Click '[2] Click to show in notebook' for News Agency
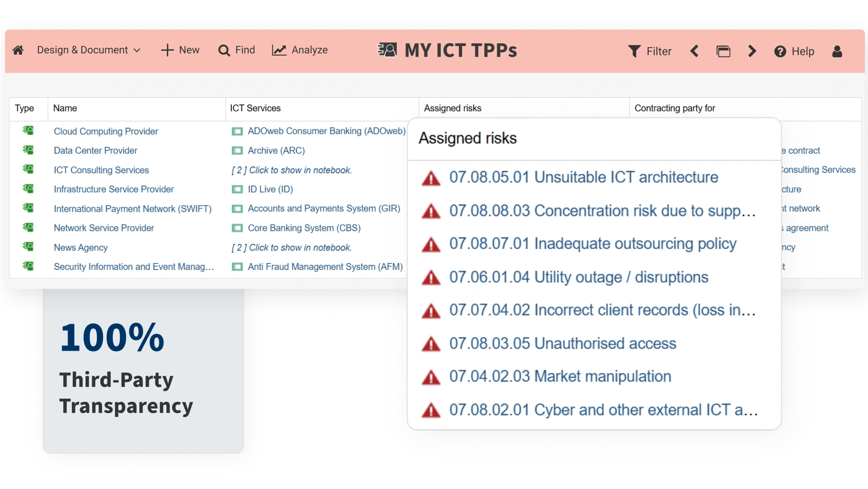The height and width of the screenshot is (489, 868). (291, 247)
